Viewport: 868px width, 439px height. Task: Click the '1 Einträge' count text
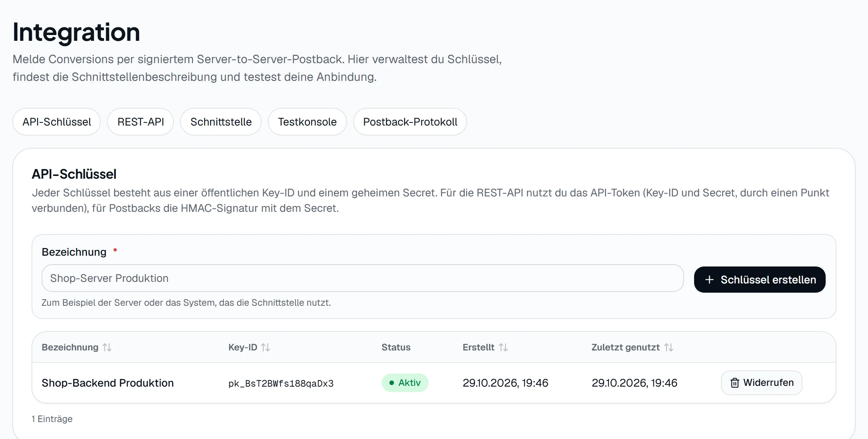pos(52,419)
